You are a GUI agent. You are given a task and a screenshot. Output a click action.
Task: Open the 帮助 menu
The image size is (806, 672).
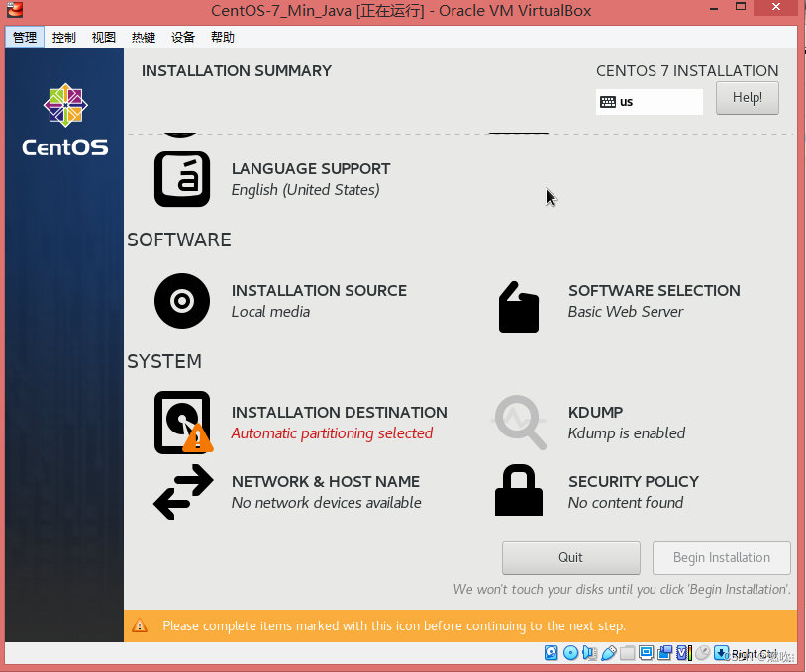coord(222,37)
